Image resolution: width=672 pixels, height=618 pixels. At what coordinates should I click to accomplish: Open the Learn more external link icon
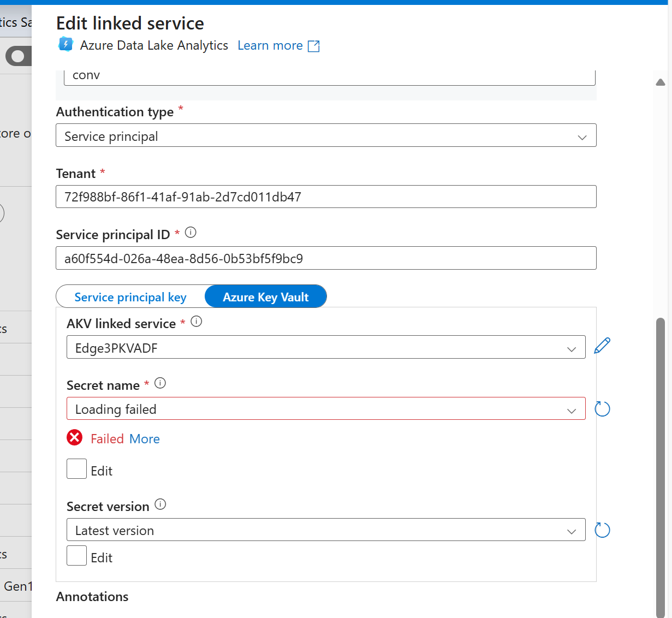click(314, 46)
